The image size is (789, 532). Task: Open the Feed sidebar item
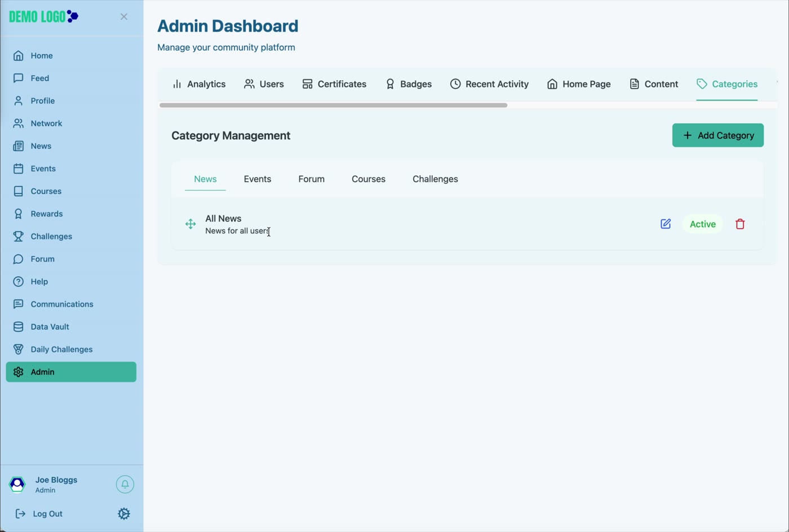71,78
